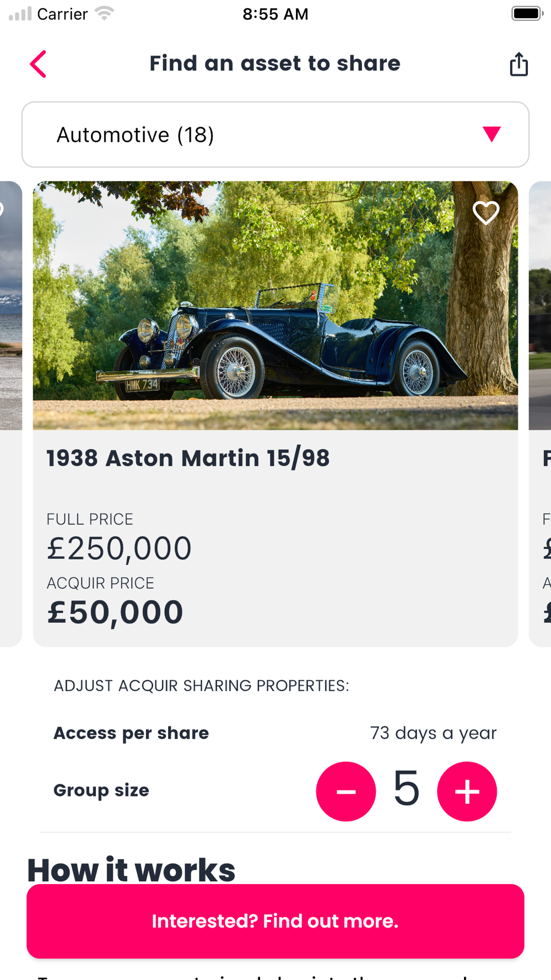The image size is (551, 980).
Task: Tap the £50,000 Acquir price
Action: 115,612
